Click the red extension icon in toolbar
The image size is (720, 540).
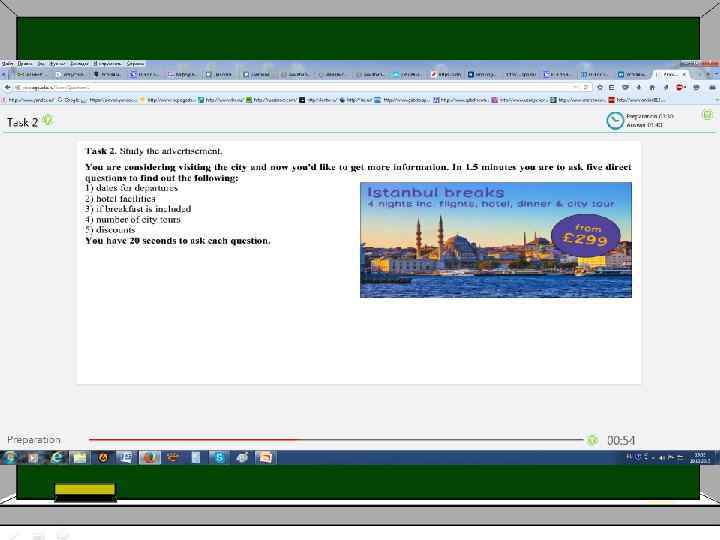point(681,87)
